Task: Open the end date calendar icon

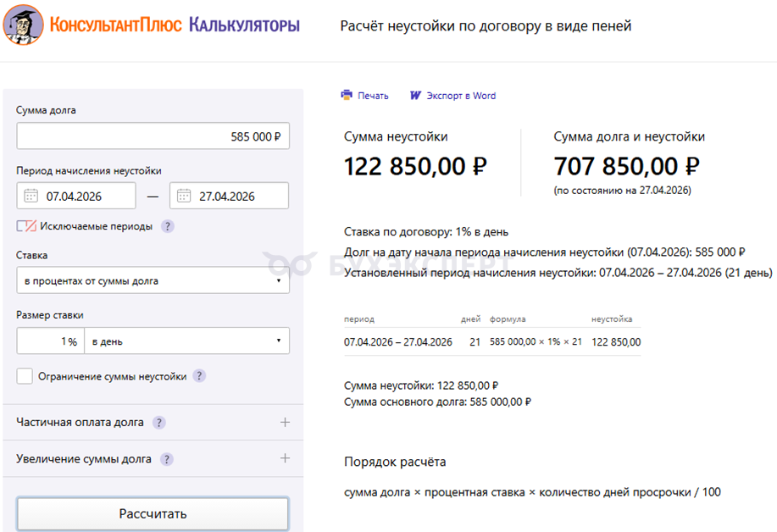Action: [x=184, y=196]
